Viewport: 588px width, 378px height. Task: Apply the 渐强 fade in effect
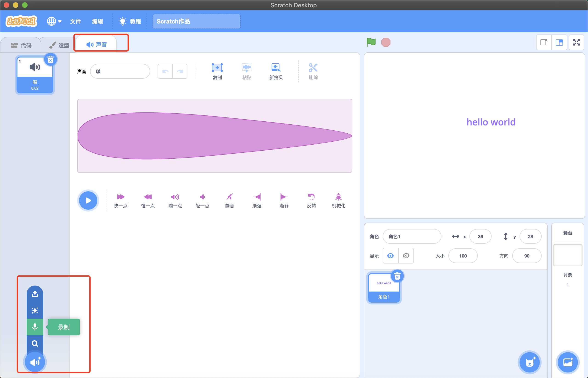(x=257, y=200)
